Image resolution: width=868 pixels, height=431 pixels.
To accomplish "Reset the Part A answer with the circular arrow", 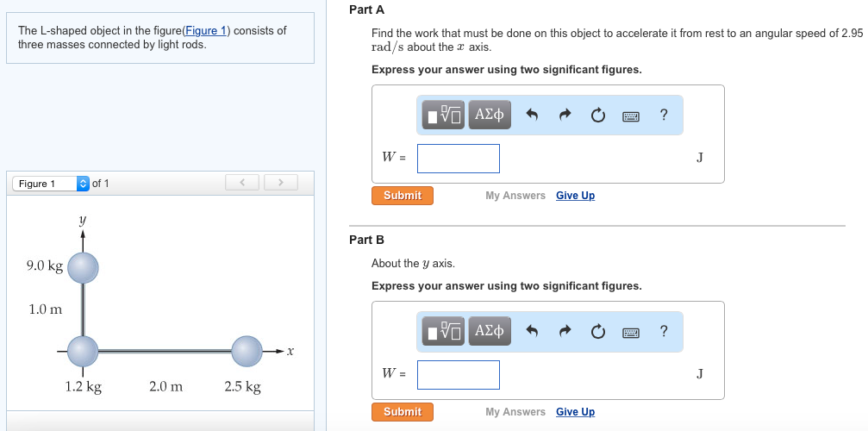I will (597, 115).
